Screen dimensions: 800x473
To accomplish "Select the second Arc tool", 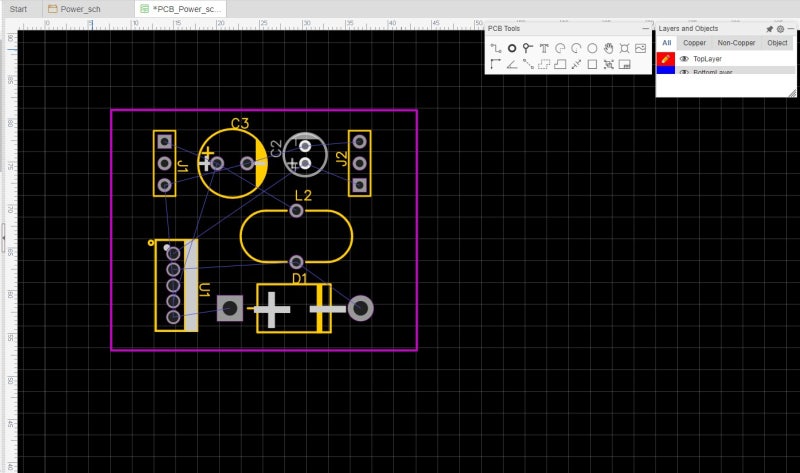I will point(576,48).
